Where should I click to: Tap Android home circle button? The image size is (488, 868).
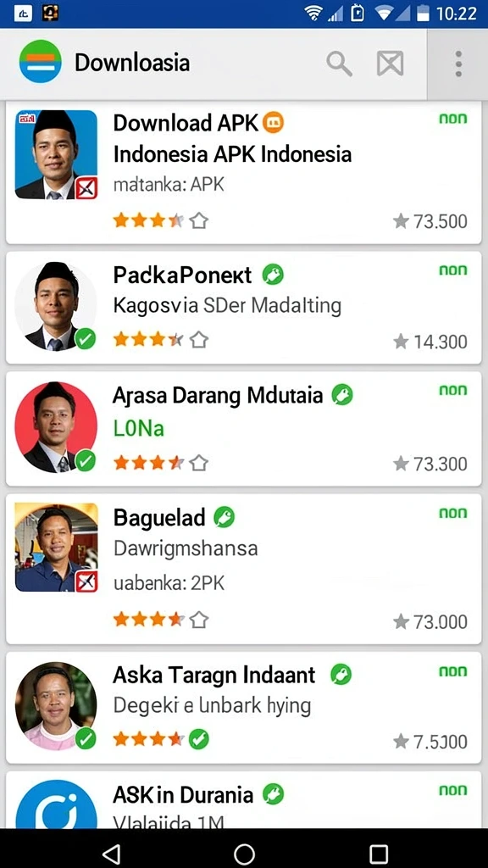pyautogui.click(x=244, y=853)
